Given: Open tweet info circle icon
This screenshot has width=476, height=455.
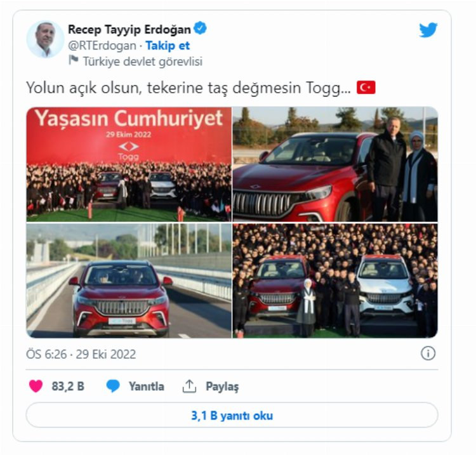Looking at the screenshot, I should click(428, 353).
